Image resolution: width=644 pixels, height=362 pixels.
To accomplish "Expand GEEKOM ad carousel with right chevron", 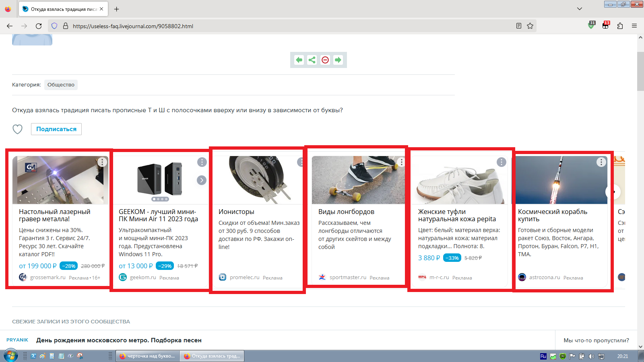I will (201, 180).
